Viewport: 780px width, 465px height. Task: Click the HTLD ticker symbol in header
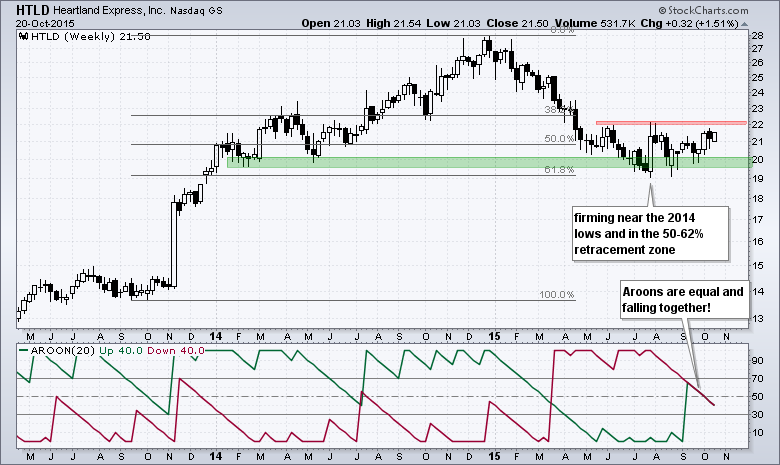(32, 10)
